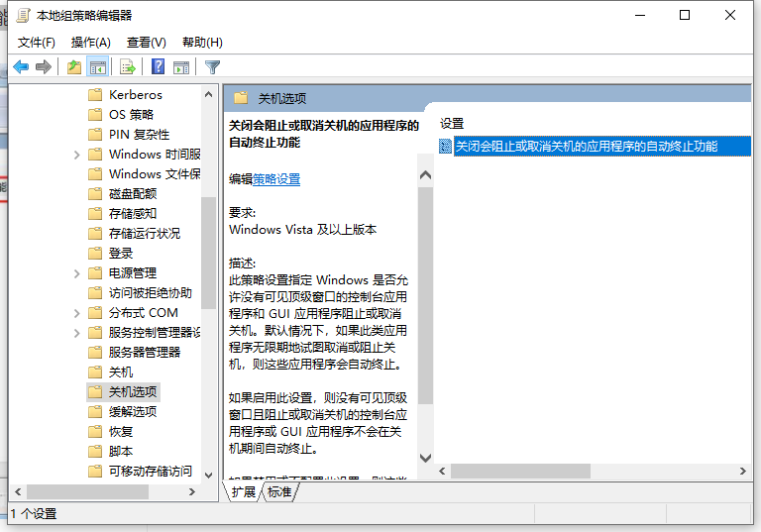Viewport: 761px width, 532px height.
Task: Click the Back arrow toolbar icon
Action: point(21,67)
